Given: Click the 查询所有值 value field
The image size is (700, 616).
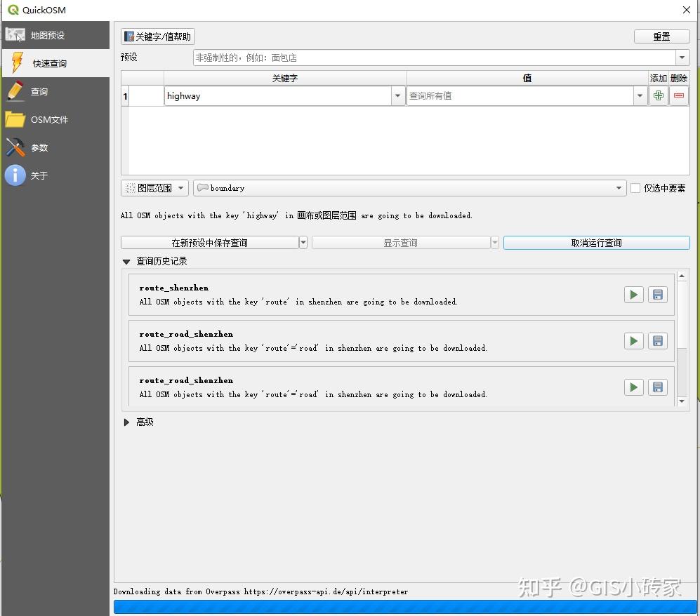Looking at the screenshot, I should point(520,96).
